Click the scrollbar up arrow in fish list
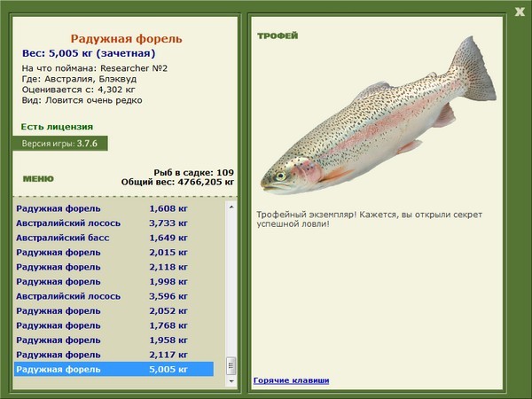 coord(231,207)
